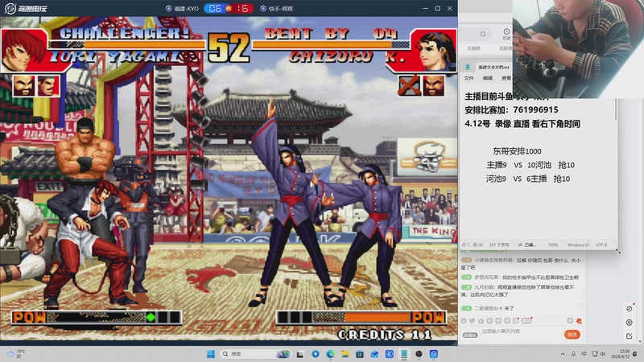The width and height of the screenshot is (644, 362).
Task: Click the edit pencil icon in right sidebar
Action: pyautogui.click(x=630, y=336)
